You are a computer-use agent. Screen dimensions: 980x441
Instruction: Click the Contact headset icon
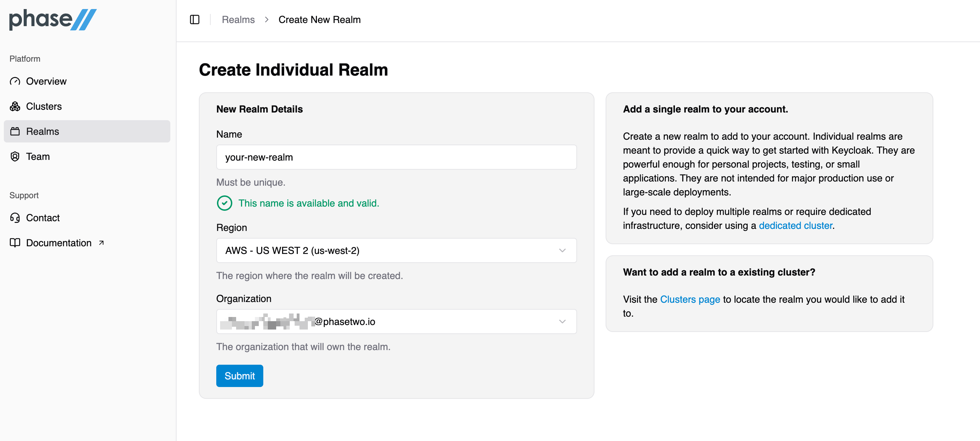click(15, 218)
